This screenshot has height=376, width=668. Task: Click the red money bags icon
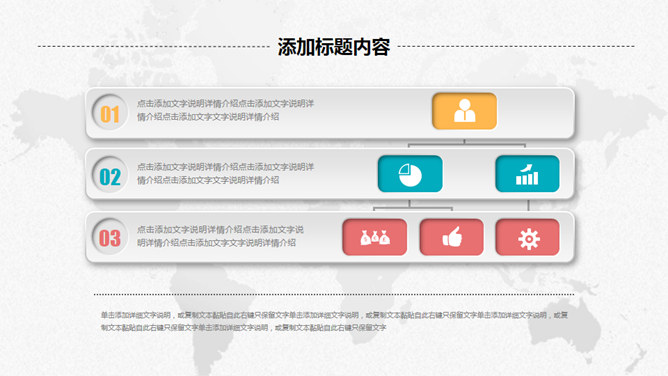tap(374, 237)
